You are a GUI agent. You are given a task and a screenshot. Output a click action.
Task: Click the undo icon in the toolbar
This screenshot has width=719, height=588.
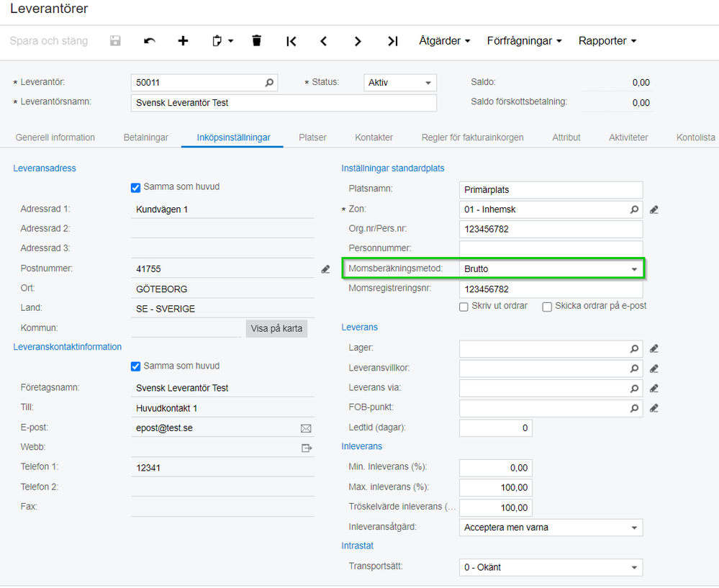[x=150, y=41]
